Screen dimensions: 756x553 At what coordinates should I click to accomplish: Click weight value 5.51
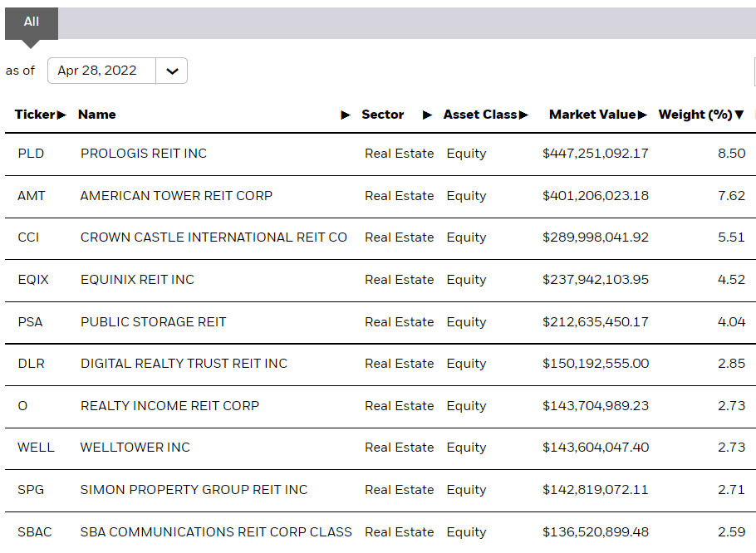pos(731,237)
